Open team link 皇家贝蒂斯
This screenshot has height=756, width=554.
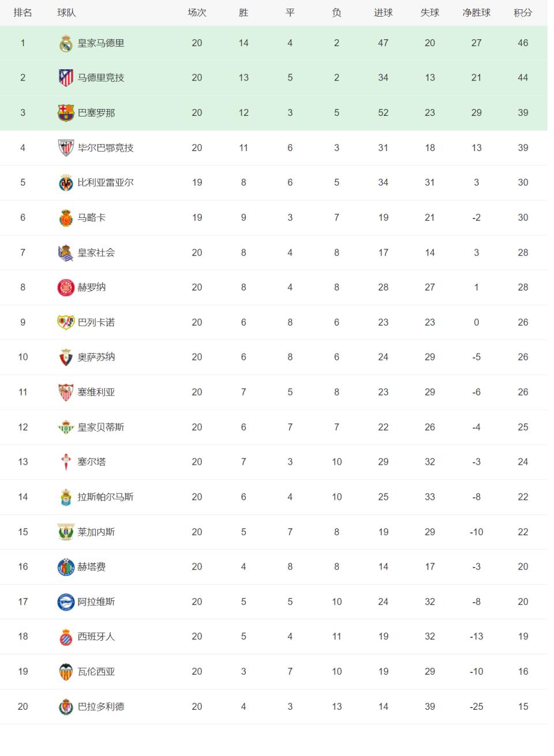tap(101, 427)
